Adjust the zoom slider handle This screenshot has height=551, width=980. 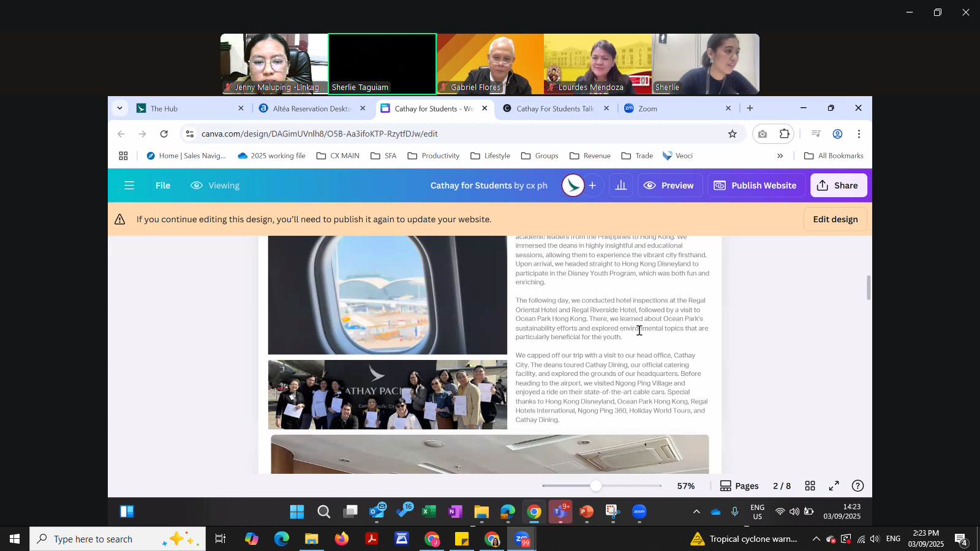pos(595,485)
